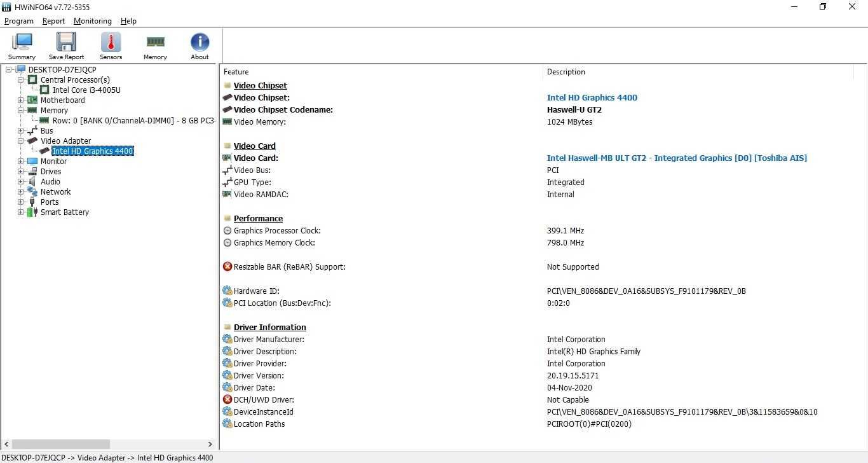This screenshot has height=463, width=868.
Task: Click the tree pane scroll left arrow
Action: click(6, 444)
